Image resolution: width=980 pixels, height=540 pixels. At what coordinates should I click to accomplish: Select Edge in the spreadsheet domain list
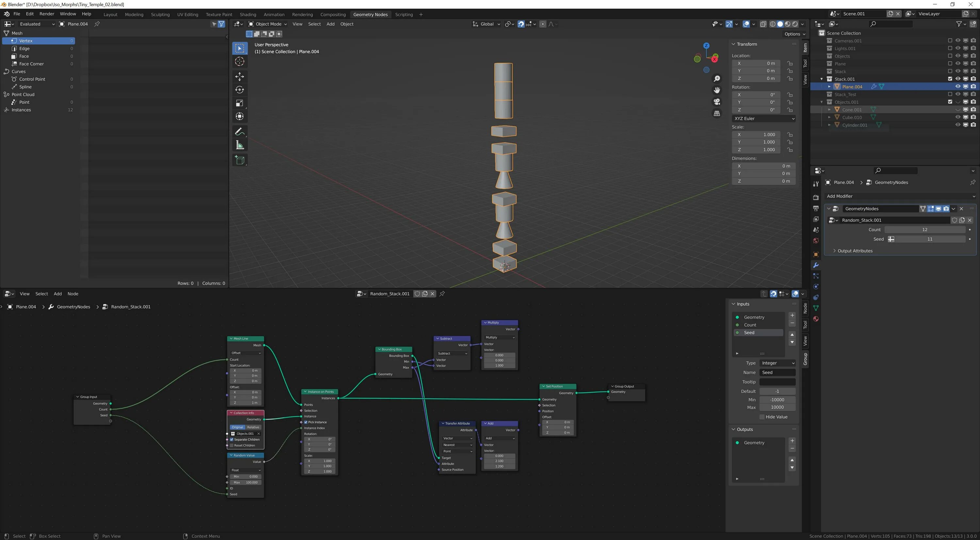(x=24, y=48)
